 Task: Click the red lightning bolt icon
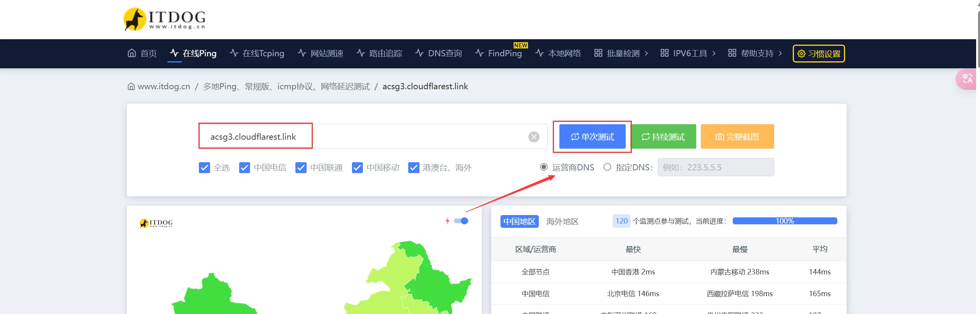click(447, 221)
